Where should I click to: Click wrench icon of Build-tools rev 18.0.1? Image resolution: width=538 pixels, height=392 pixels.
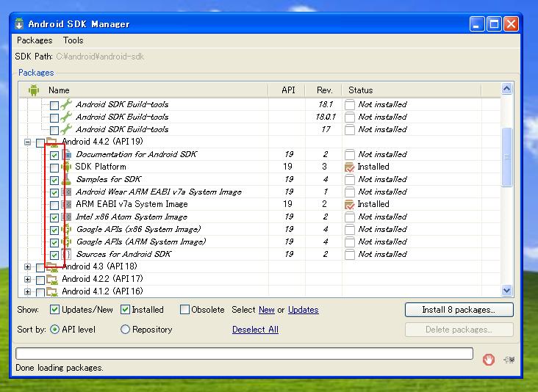(66, 117)
